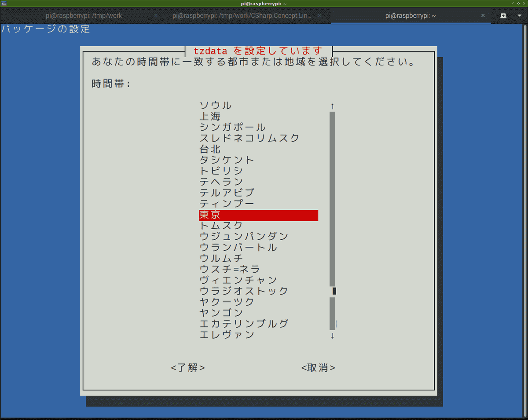The width and height of the screenshot is (528, 420).
Task: Choose ティンプー from the list
Action: (227, 204)
